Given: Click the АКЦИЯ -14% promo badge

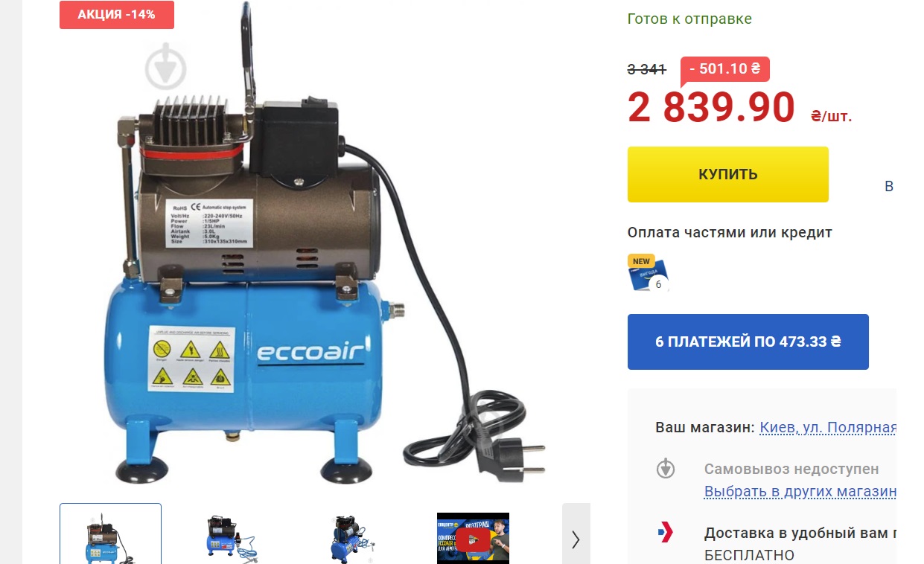Looking at the screenshot, I should 117,14.
